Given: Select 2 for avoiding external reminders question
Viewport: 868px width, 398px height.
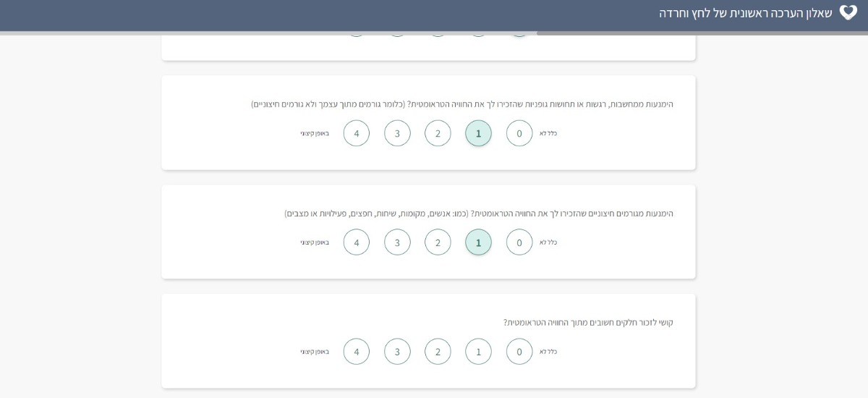Looking at the screenshot, I should click(438, 242).
